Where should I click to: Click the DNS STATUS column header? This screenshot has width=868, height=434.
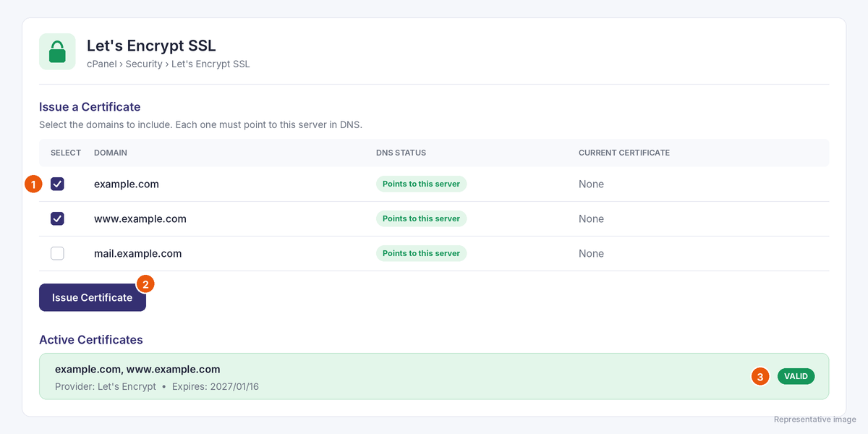(x=401, y=153)
